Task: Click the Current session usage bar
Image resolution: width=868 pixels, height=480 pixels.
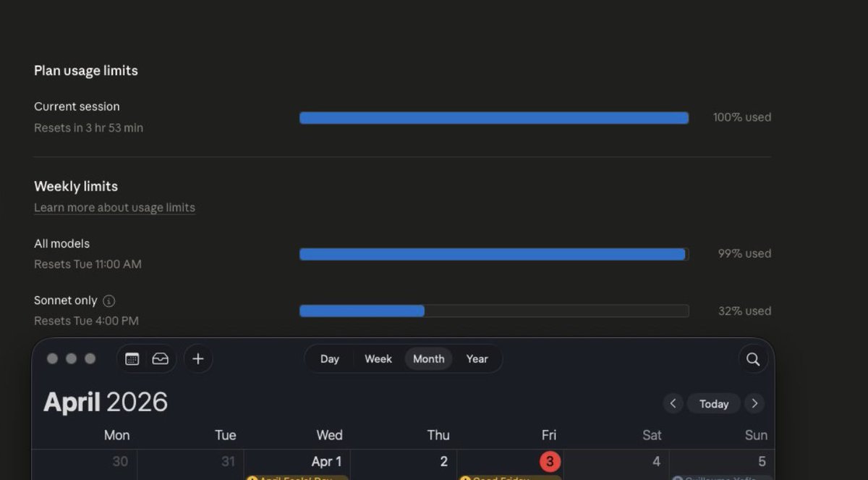Action: (494, 118)
